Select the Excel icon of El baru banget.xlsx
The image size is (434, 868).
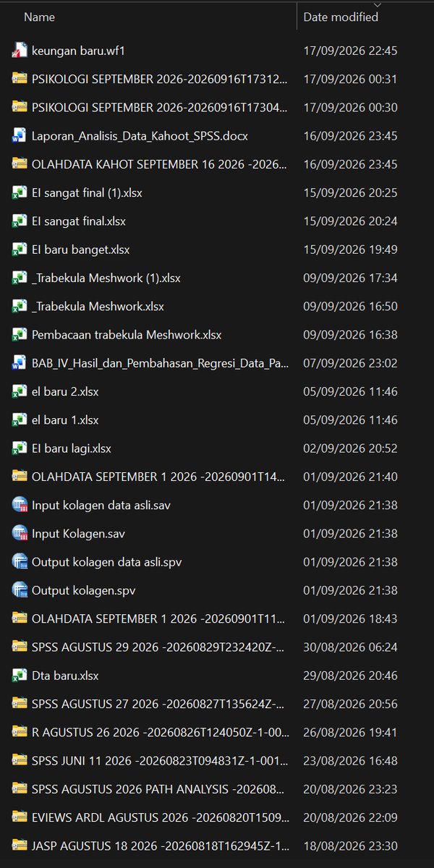pos(20,250)
